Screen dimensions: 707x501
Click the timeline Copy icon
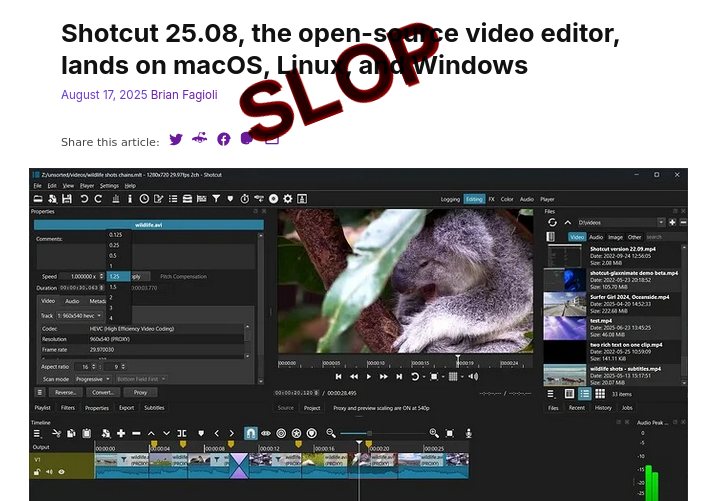tap(71, 433)
